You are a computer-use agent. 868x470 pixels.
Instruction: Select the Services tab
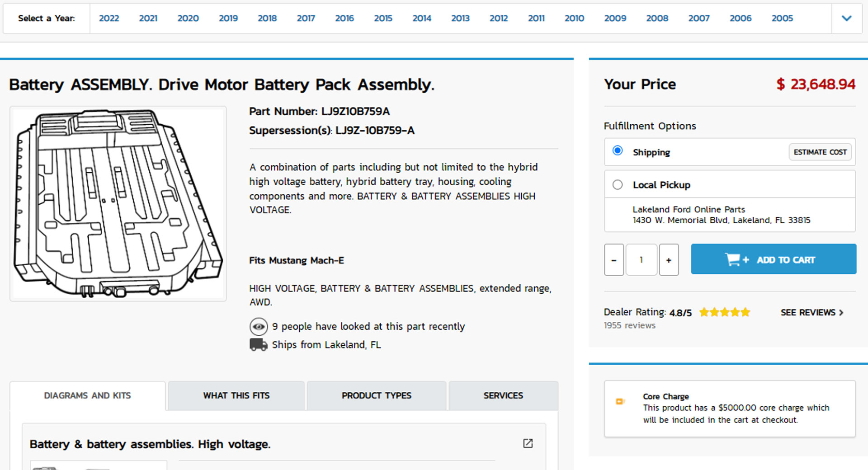503,395
